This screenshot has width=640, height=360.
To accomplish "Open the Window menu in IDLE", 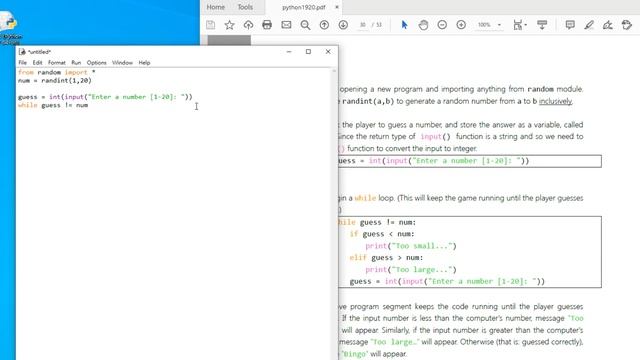I will click(122, 63).
